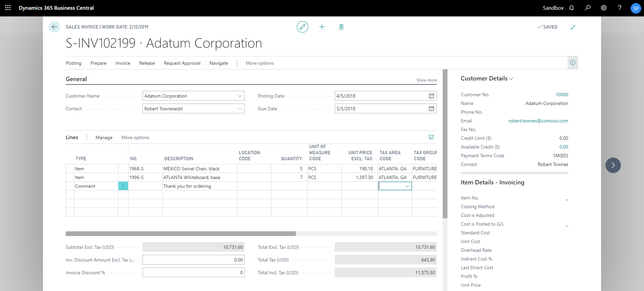This screenshot has width=644, height=291.
Task: Open the app launcher waffle menu
Action: (x=8, y=8)
